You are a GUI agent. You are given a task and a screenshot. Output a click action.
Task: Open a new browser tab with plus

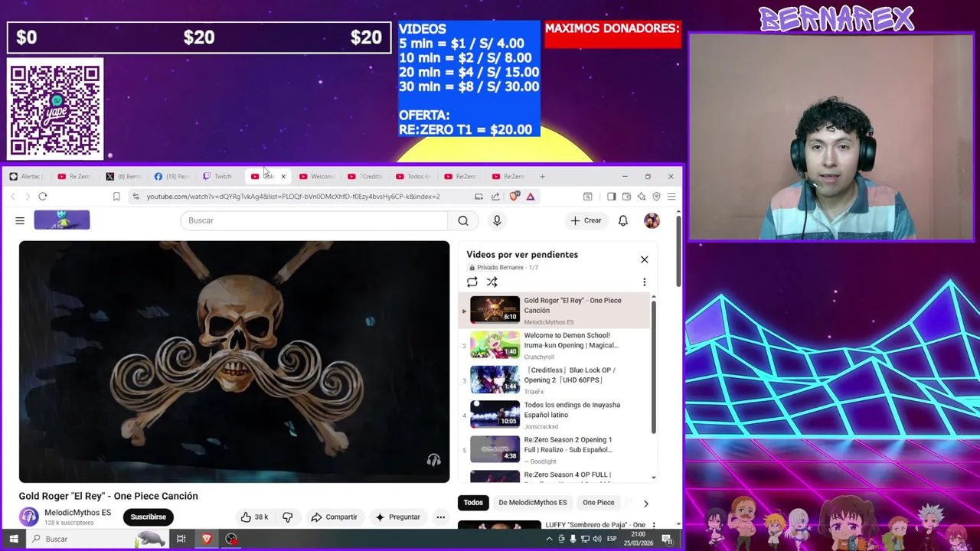(542, 177)
